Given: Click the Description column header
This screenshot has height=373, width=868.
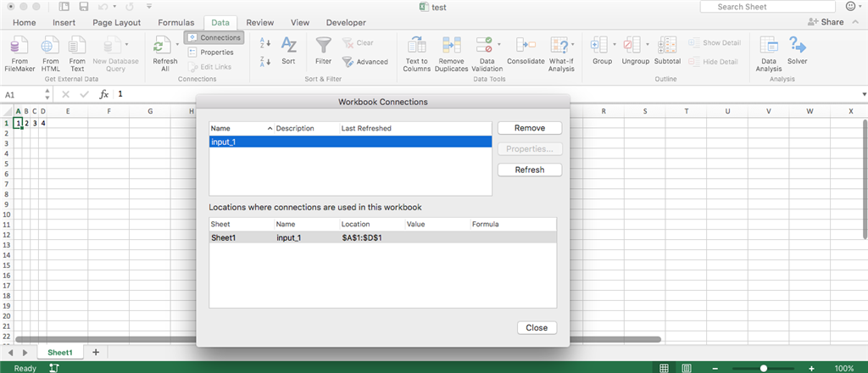Looking at the screenshot, I should (307, 128).
